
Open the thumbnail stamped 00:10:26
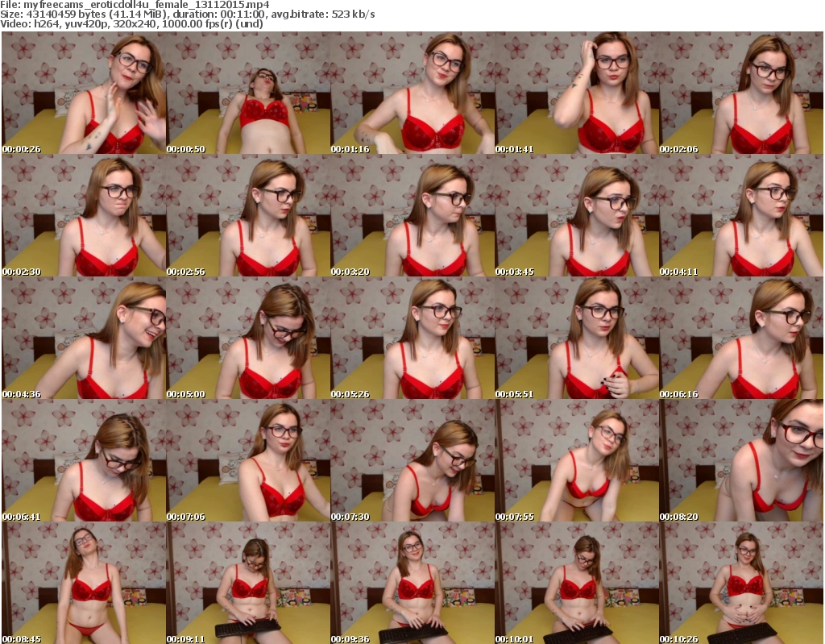tap(741, 583)
